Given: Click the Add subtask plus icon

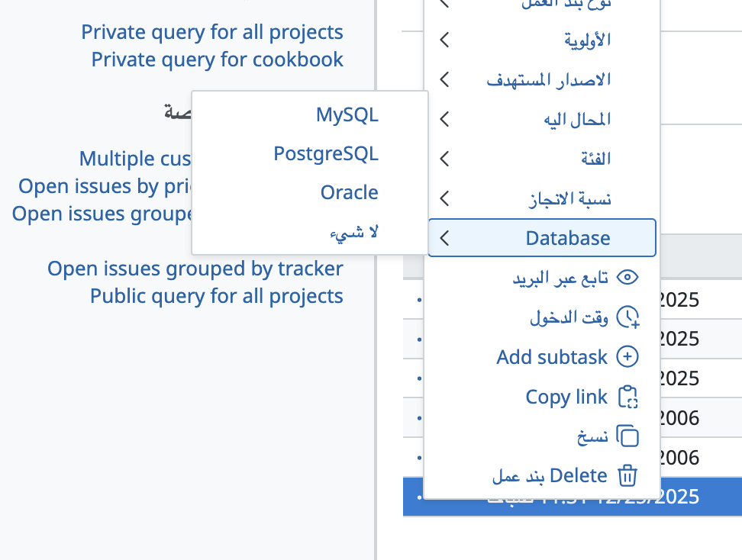Looking at the screenshot, I should [627, 357].
